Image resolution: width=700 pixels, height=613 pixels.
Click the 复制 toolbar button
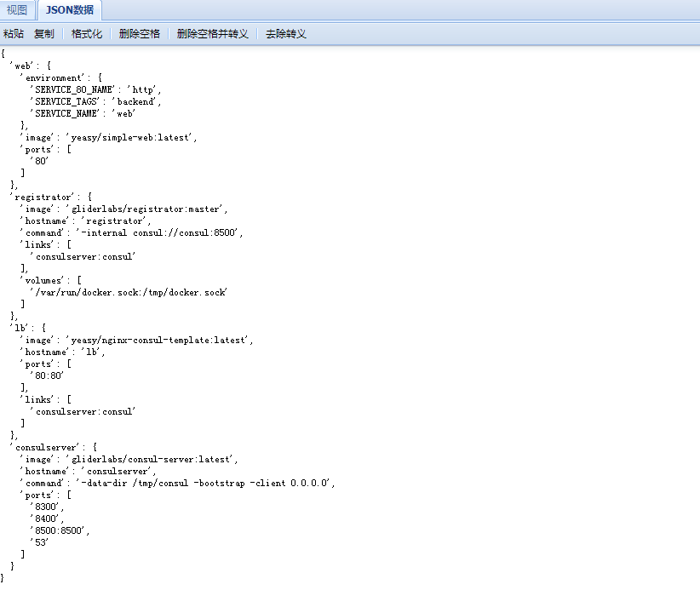[x=43, y=34]
